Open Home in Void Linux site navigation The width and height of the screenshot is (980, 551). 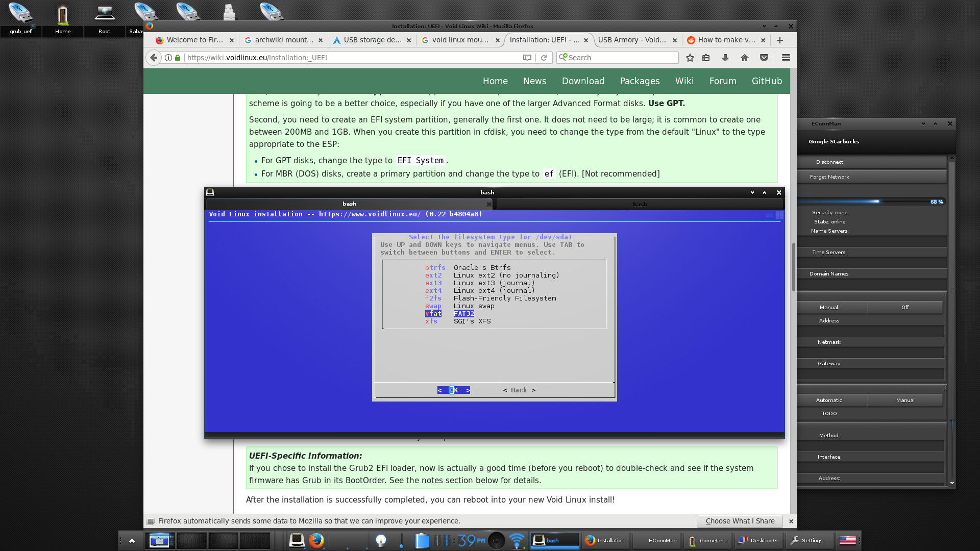495,81
